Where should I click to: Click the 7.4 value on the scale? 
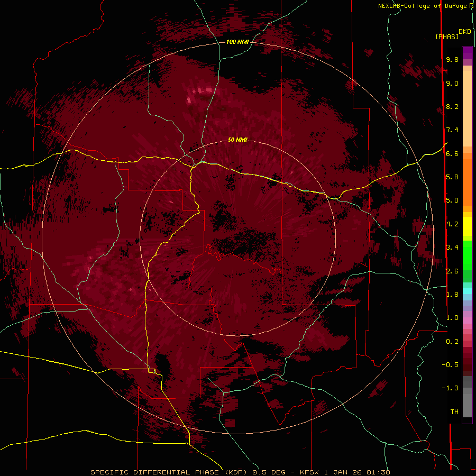coord(452,130)
